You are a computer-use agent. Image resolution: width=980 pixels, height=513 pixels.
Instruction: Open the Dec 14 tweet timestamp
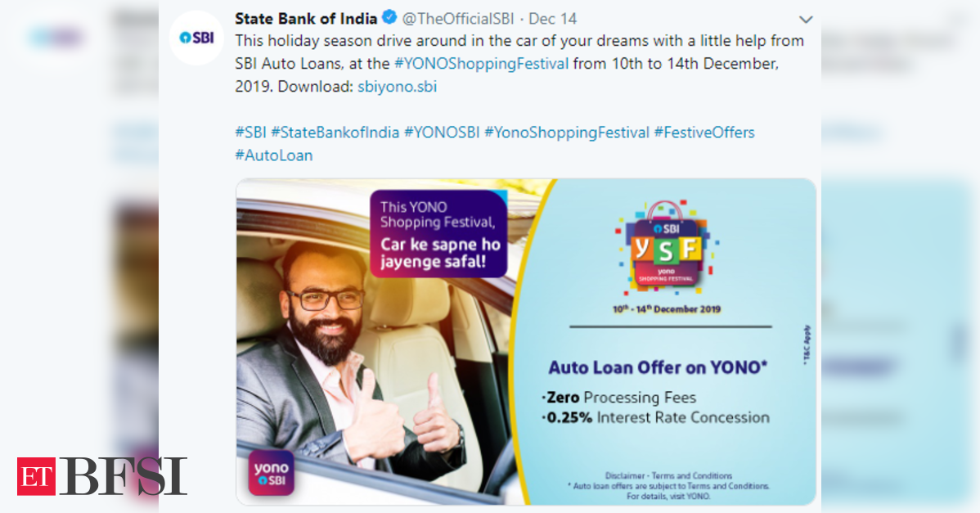click(x=552, y=19)
